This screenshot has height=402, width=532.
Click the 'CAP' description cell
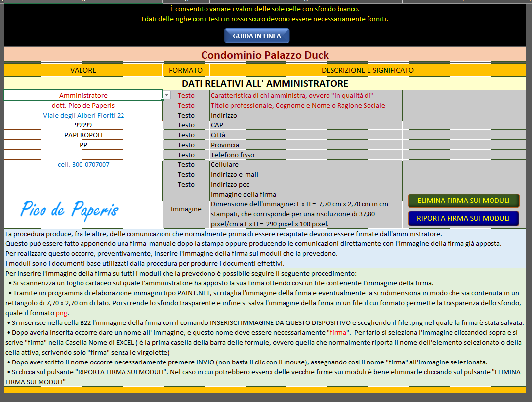[x=306, y=125]
